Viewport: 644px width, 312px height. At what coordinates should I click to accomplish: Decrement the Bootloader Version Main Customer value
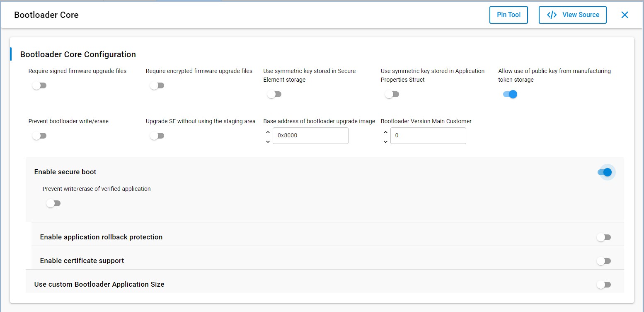coord(385,142)
